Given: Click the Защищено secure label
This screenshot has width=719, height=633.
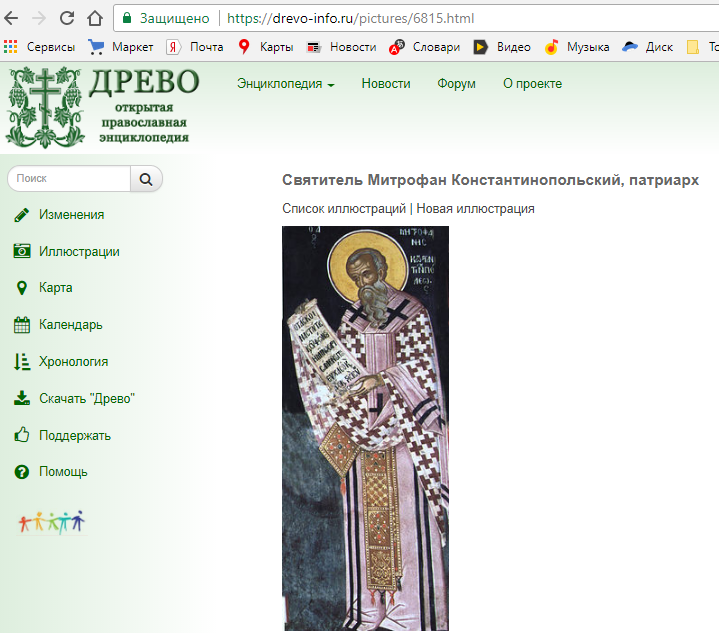Looking at the screenshot, I should tap(175, 18).
